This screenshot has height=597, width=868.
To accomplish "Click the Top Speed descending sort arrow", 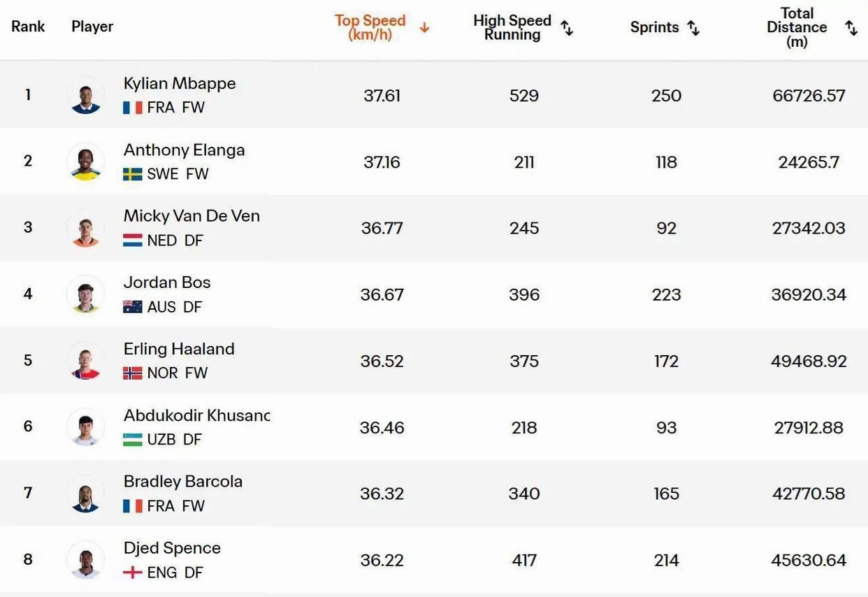I will point(424,28).
